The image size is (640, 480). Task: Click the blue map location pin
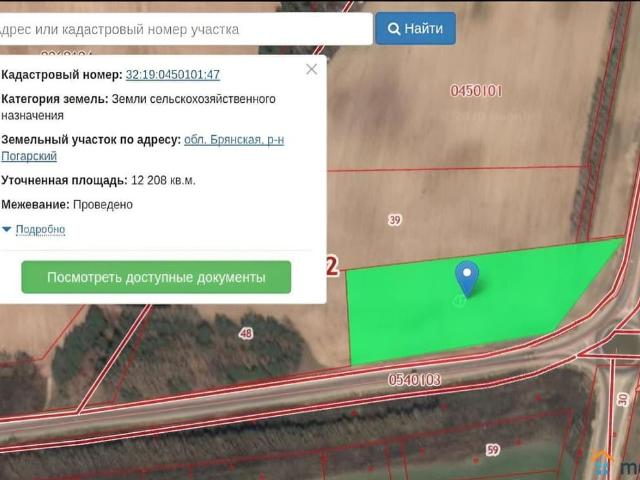[x=467, y=279]
